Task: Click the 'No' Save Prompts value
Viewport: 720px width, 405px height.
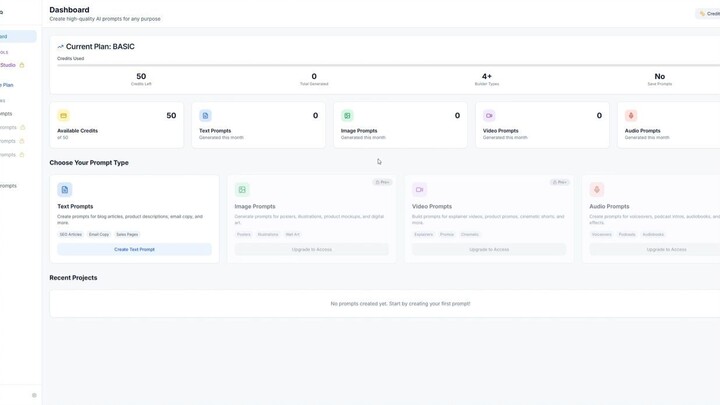Action: (659, 76)
